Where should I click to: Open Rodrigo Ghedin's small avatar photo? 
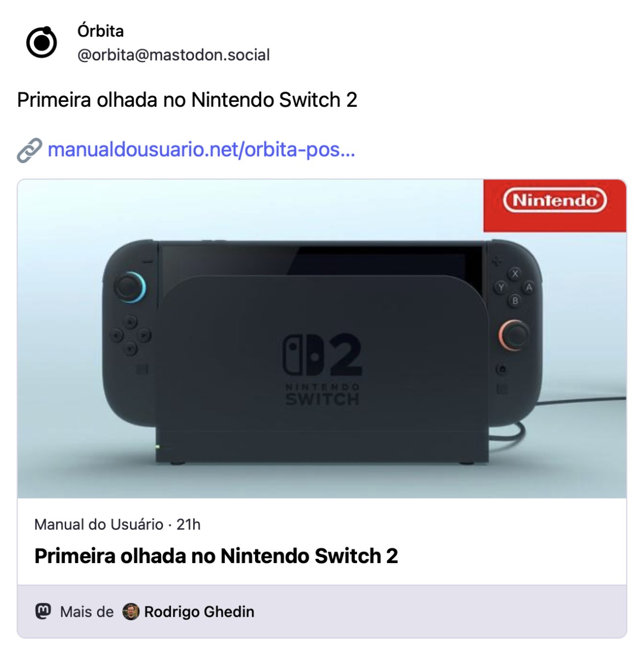click(x=131, y=611)
